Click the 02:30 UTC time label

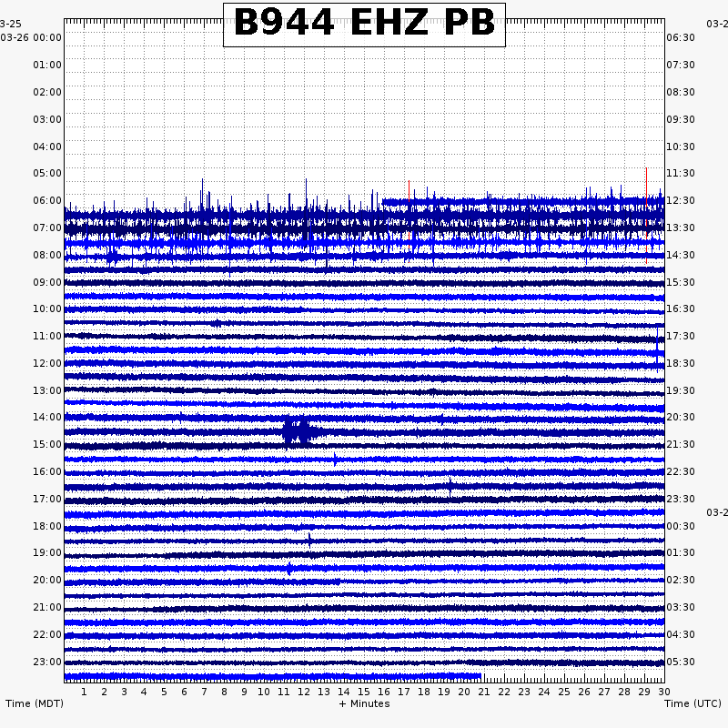click(x=681, y=580)
